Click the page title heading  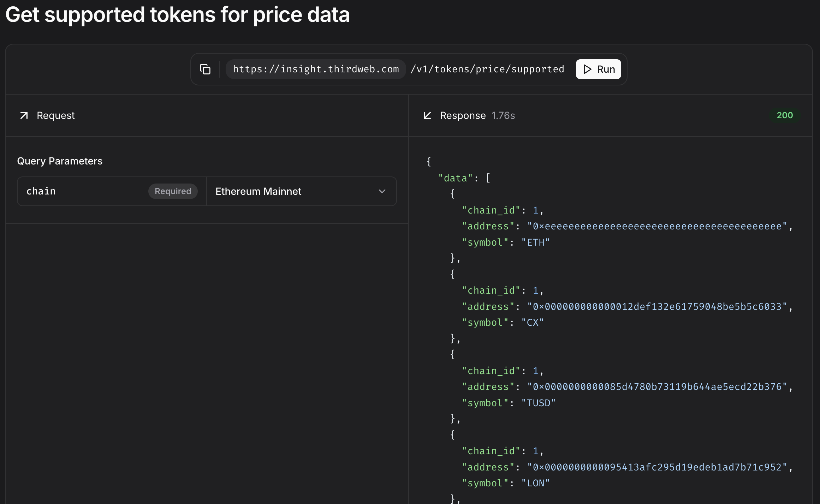[178, 15]
